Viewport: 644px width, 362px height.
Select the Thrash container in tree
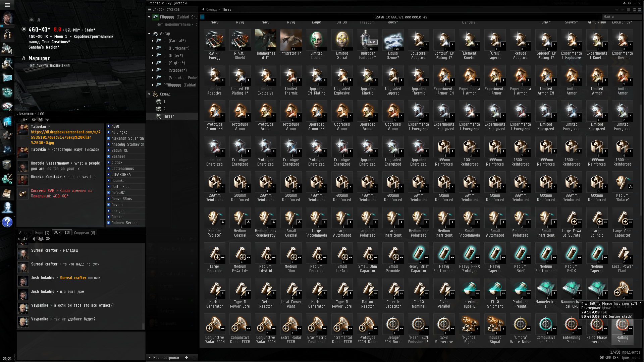click(172, 116)
